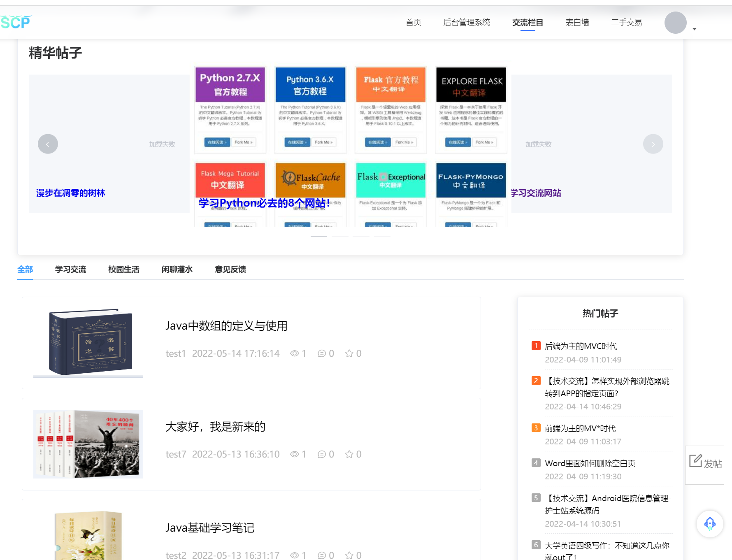Open 二手交易 navigation item
Screen dimensions: 732x560
coord(626,22)
